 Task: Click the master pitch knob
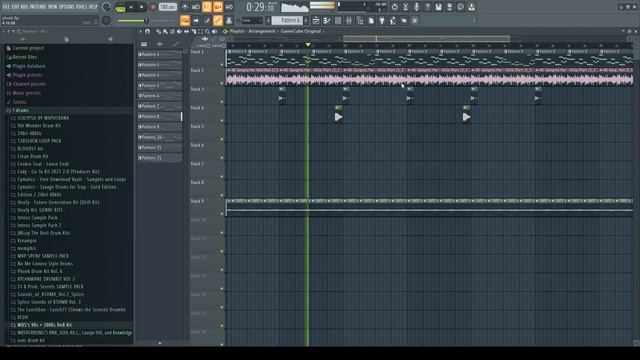(x=106, y=20)
